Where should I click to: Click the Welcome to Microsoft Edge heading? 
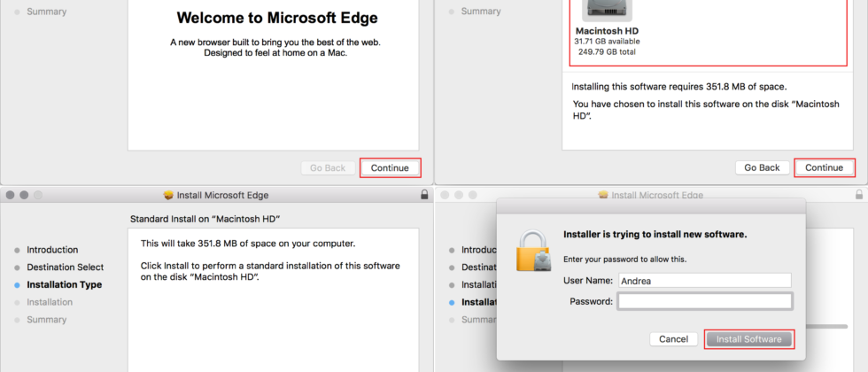277,18
